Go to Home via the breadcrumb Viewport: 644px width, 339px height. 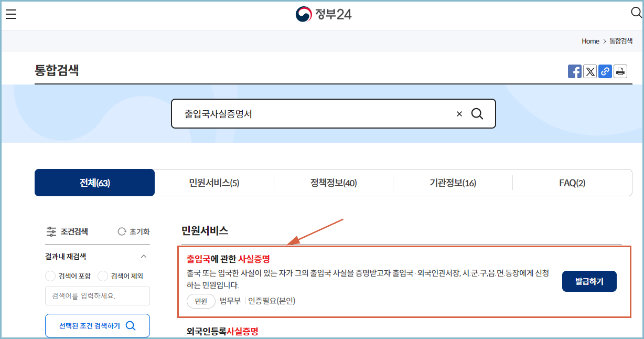(590, 41)
